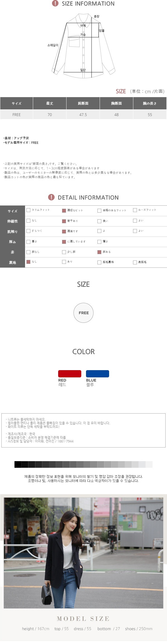Tick the 少し非 checkbox
The height and width of the screenshot is (644, 167).
click(64, 252)
